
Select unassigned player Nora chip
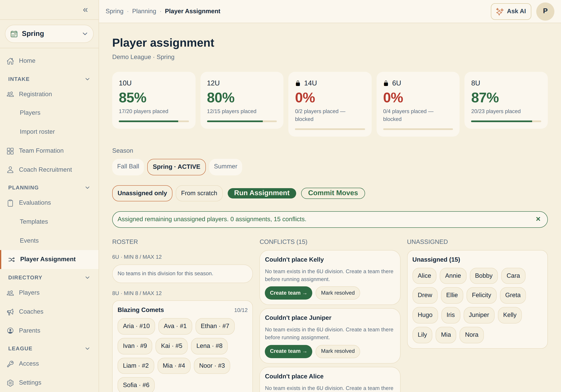coord(471,335)
